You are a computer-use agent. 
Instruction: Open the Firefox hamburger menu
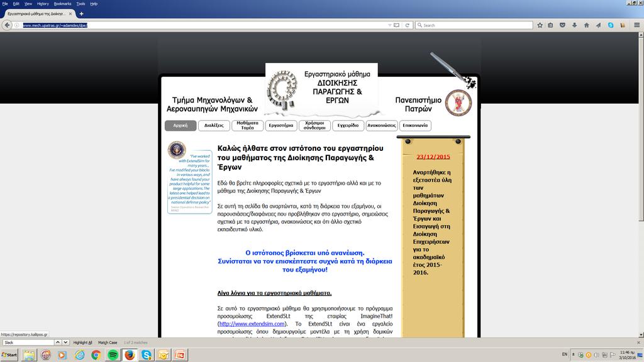tap(636, 25)
